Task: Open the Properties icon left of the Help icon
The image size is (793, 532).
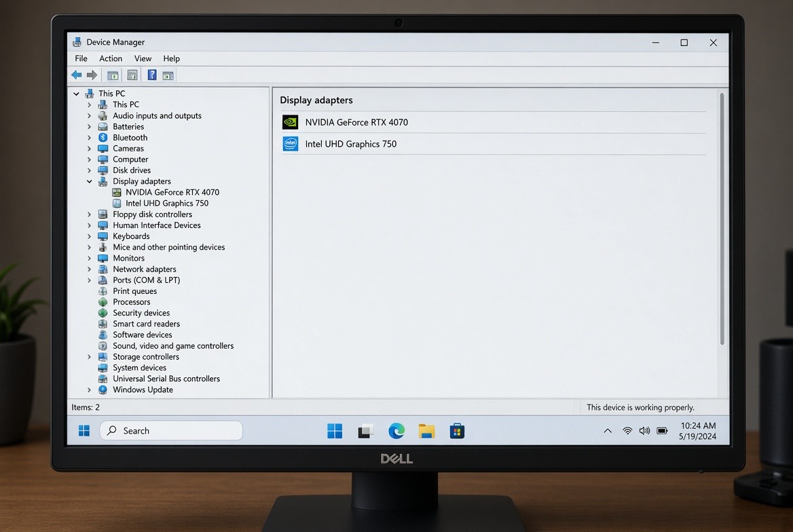Action: tap(132, 75)
